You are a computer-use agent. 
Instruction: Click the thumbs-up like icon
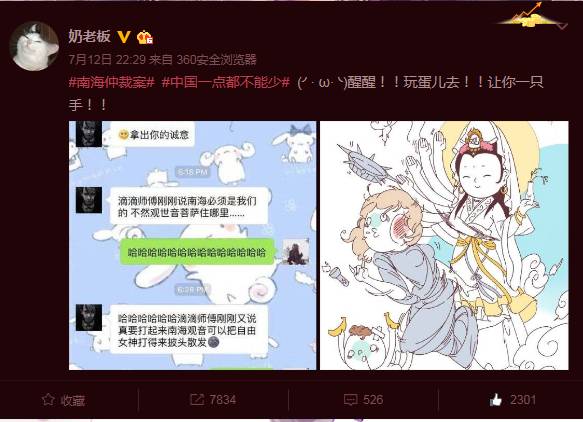pyautogui.click(x=496, y=400)
